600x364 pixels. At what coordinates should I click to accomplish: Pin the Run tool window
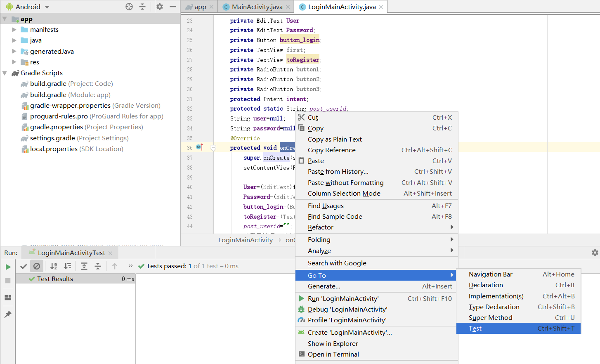point(7,314)
